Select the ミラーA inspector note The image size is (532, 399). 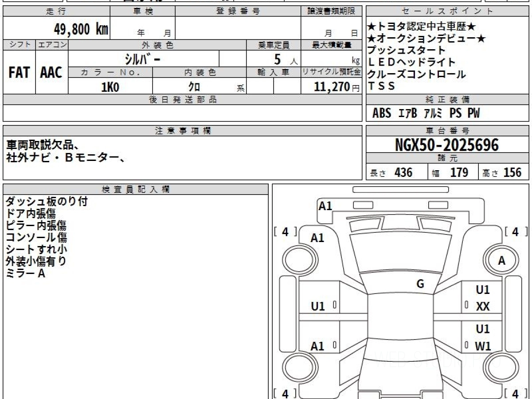click(25, 274)
